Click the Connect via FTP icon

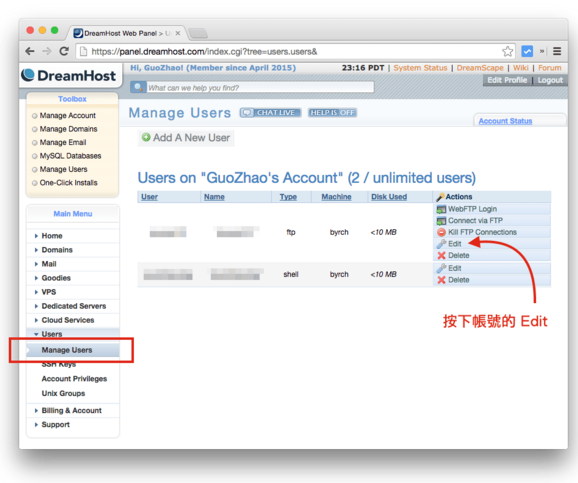(x=441, y=221)
